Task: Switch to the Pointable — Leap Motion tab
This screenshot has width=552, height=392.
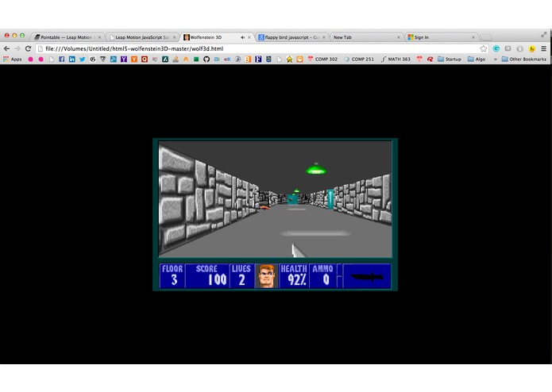Action: click(68, 37)
